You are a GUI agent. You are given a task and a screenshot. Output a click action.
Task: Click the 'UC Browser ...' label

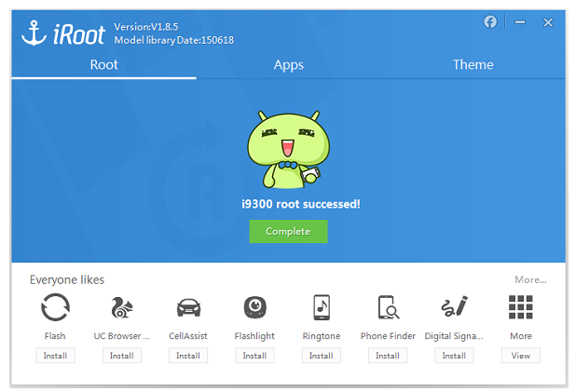click(121, 336)
